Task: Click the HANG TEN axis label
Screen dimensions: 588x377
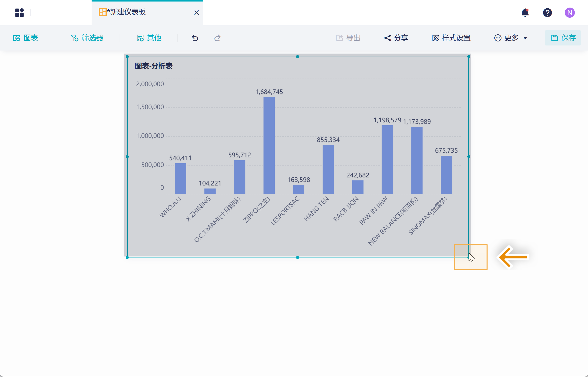Action: coord(317,209)
